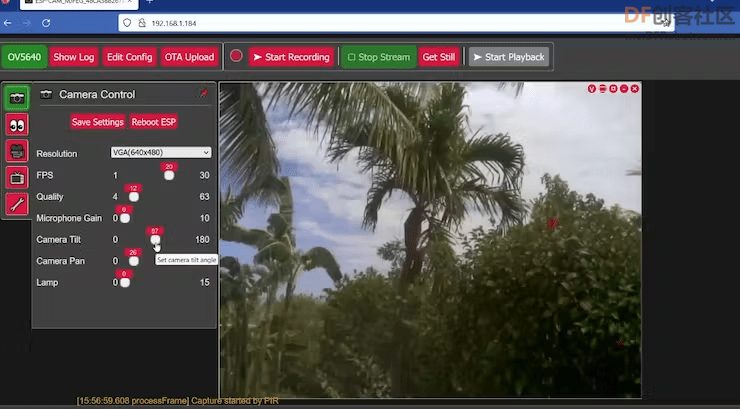Start Recording video
Viewport: 740px width, 409px height.
pyautogui.click(x=291, y=57)
